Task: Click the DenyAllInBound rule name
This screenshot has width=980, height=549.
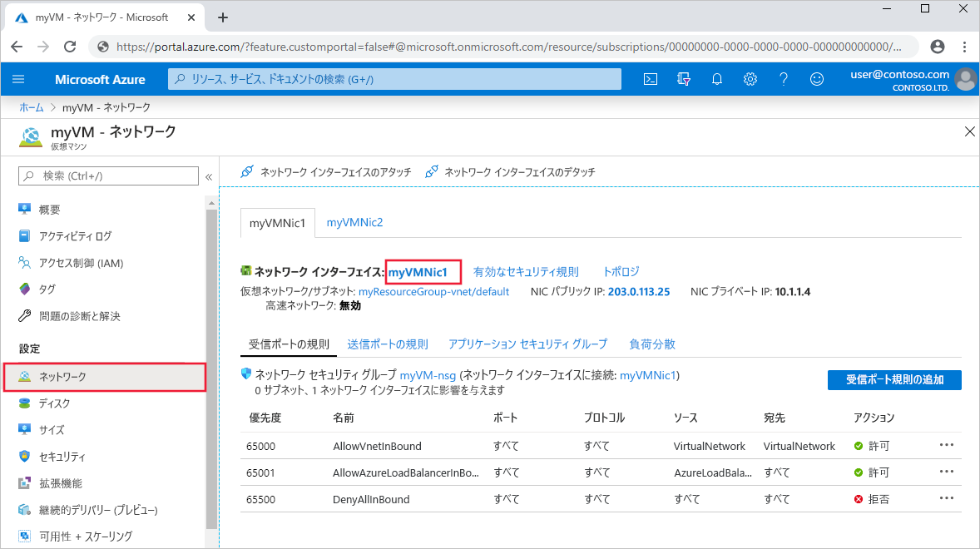Action: click(371, 500)
